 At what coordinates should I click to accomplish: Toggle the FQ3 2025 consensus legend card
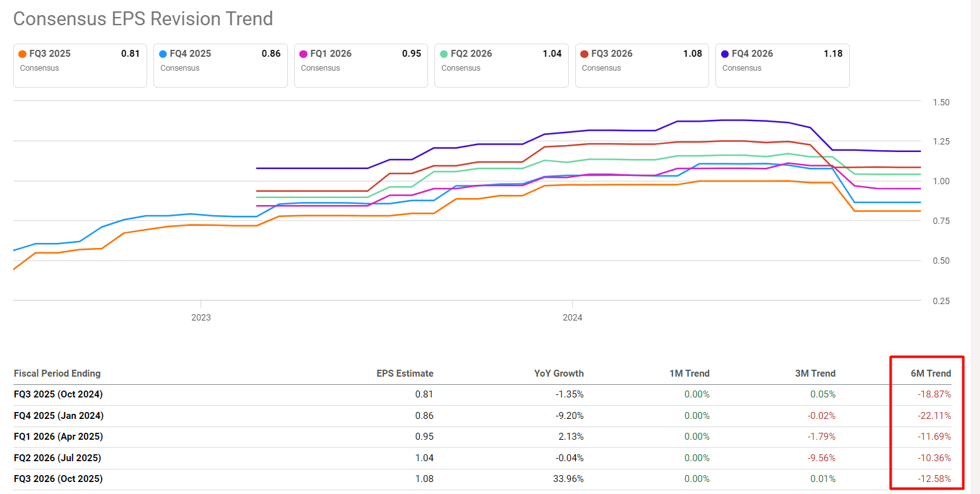tap(80, 65)
